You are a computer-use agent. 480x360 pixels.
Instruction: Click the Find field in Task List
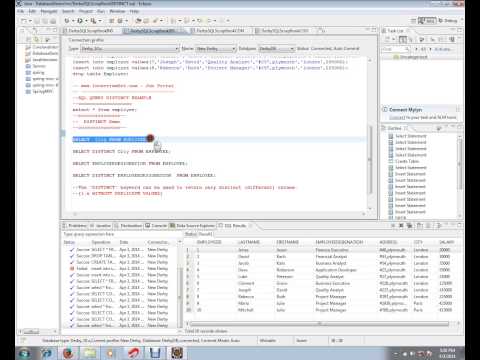[395, 49]
